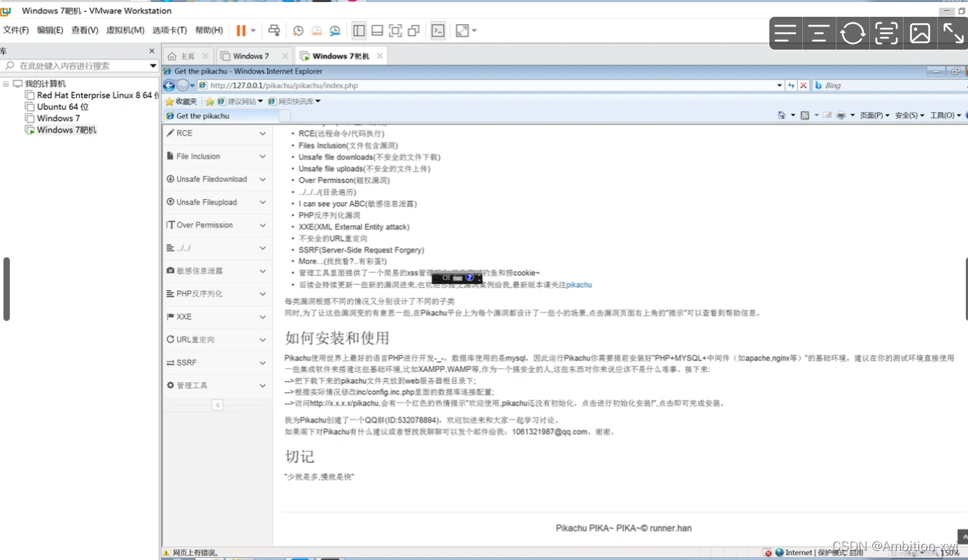The width and height of the screenshot is (968, 560).
Task: Collapse the sidebar with double-arrow button
Action: coord(218,405)
